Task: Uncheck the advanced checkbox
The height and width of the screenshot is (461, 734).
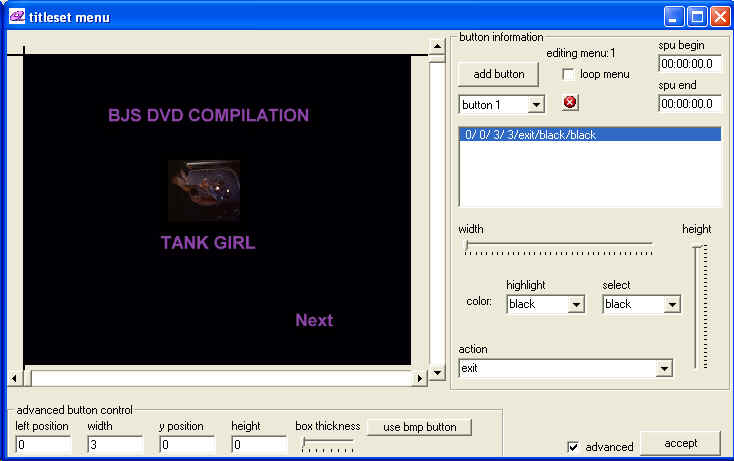Action: coord(573,446)
